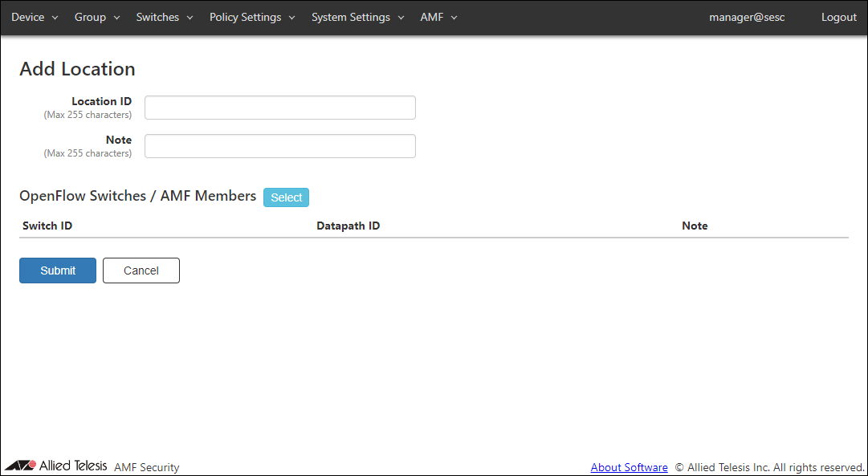
Task: Click the Datapath ID column header
Action: coord(348,226)
